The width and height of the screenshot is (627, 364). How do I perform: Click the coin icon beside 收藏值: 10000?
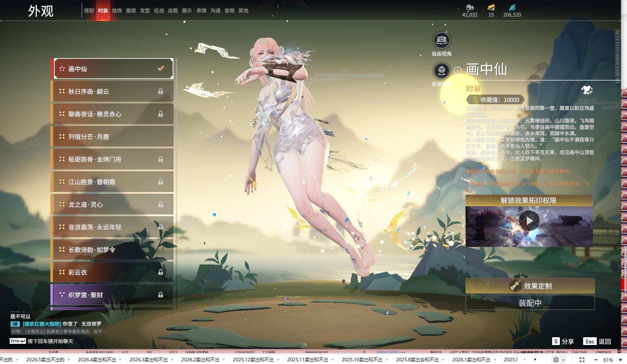tap(475, 100)
